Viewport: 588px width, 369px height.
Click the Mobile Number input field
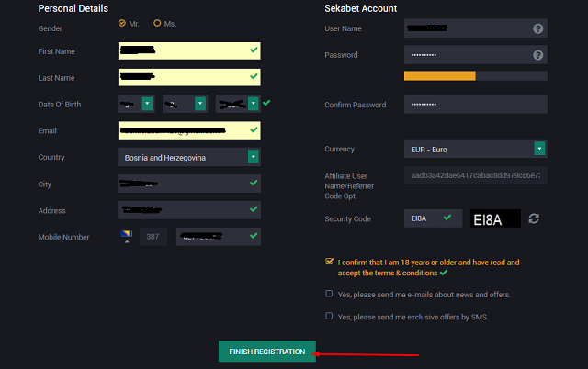[x=219, y=237]
